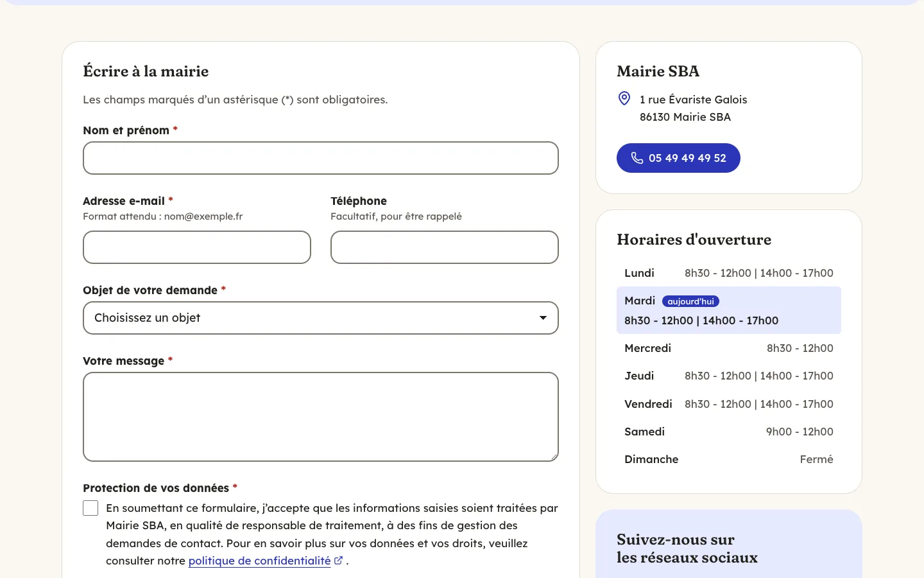924x578 pixels.
Task: Select the Mardi highlighted hours row
Action: pyautogui.click(x=729, y=310)
